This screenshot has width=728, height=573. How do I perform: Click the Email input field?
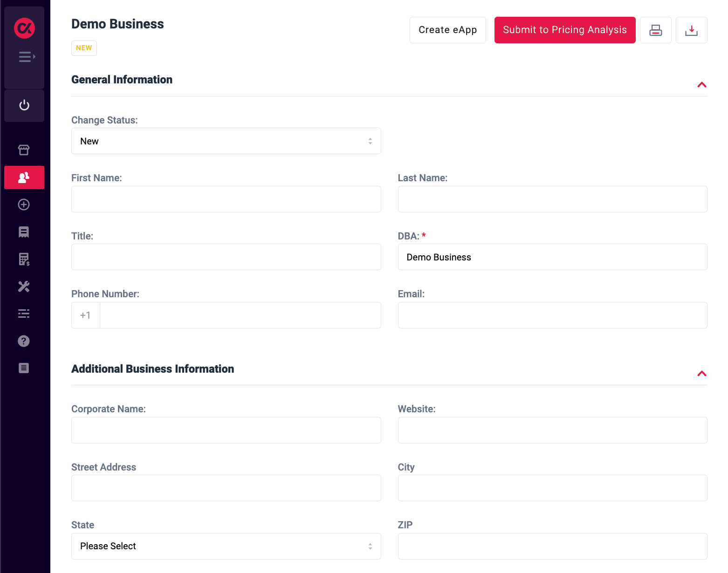pos(553,315)
